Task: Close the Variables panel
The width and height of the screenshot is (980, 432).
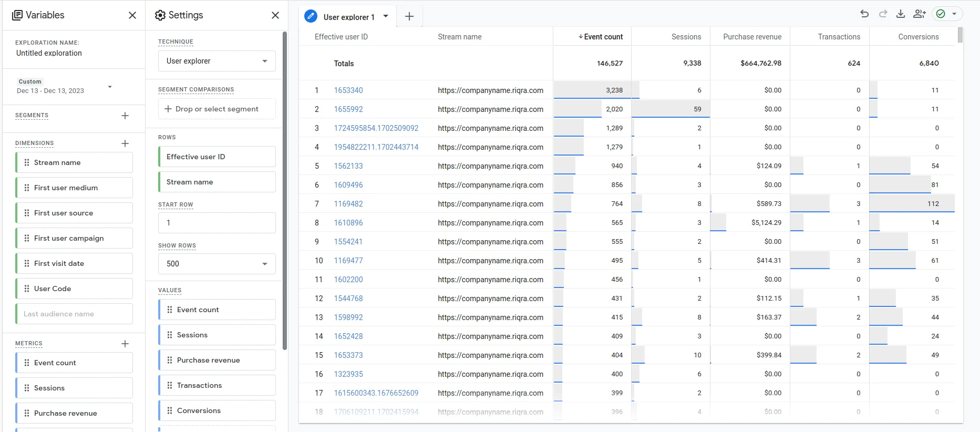Action: (x=132, y=15)
